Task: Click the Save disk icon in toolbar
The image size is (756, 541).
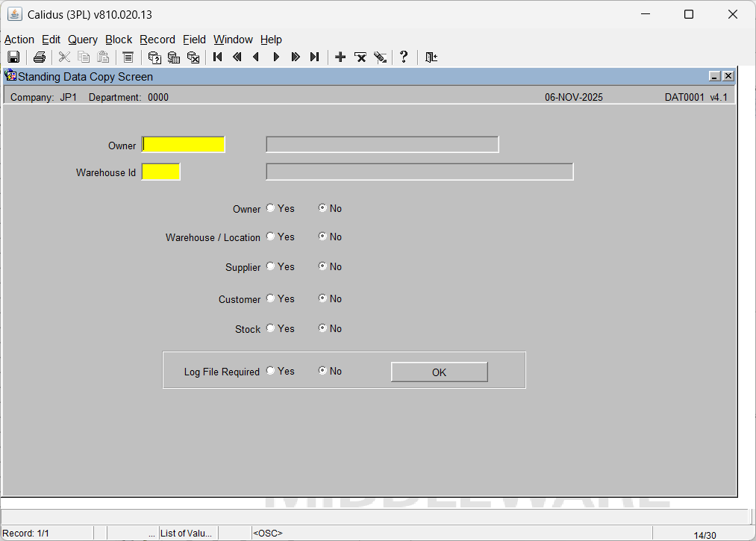Action: [13, 57]
